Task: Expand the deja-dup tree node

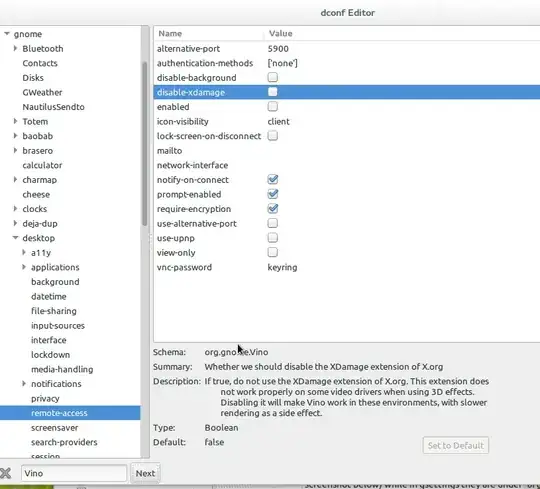Action: click(15, 223)
